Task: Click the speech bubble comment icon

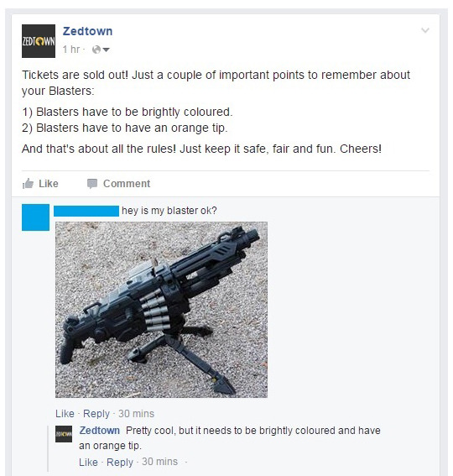Action: coord(92,184)
